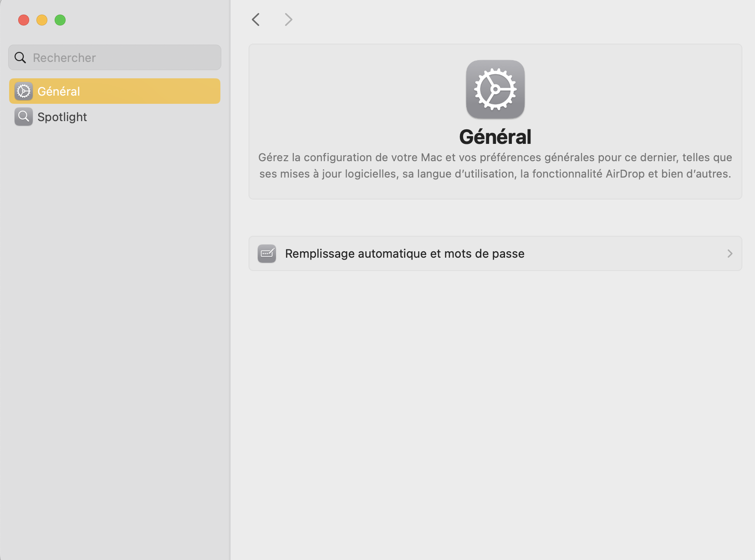The height and width of the screenshot is (560, 755).
Task: Open Spotlight label in the sidebar
Action: [62, 117]
